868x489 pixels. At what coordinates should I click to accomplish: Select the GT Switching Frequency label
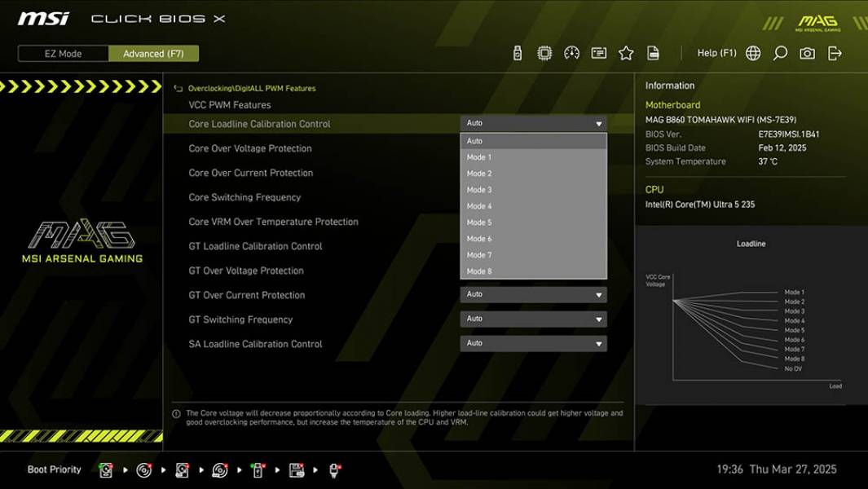click(x=240, y=319)
